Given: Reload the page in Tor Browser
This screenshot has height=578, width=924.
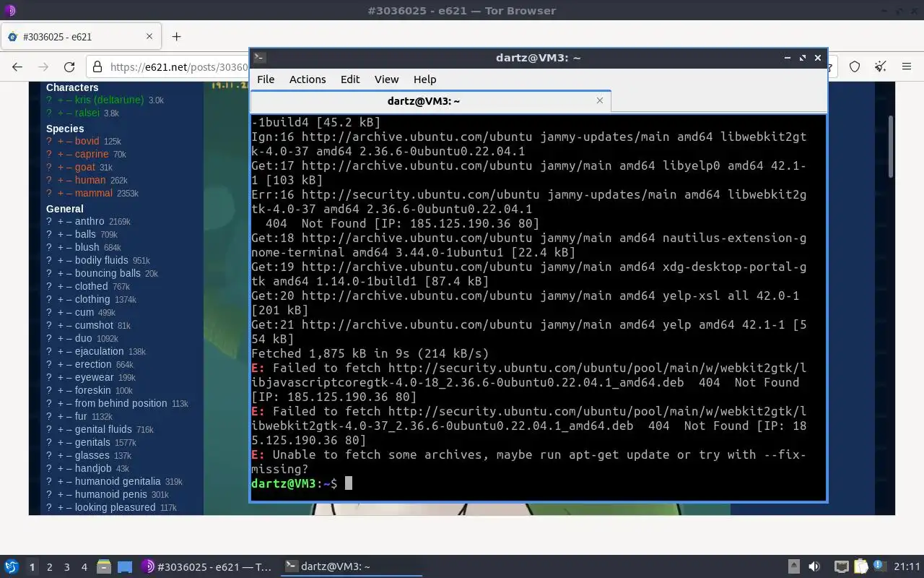Looking at the screenshot, I should point(69,66).
